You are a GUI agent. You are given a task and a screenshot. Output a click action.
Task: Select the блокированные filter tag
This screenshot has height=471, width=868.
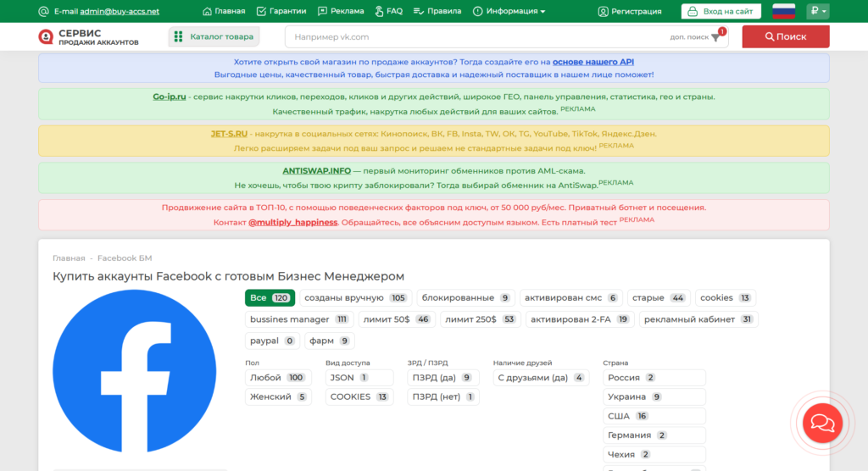tap(465, 298)
